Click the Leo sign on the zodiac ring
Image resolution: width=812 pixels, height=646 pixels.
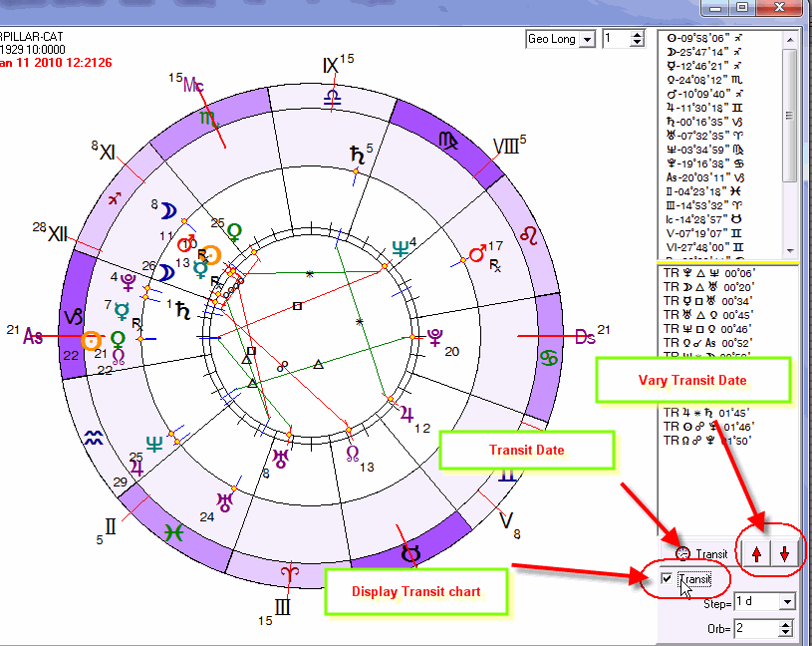click(537, 236)
